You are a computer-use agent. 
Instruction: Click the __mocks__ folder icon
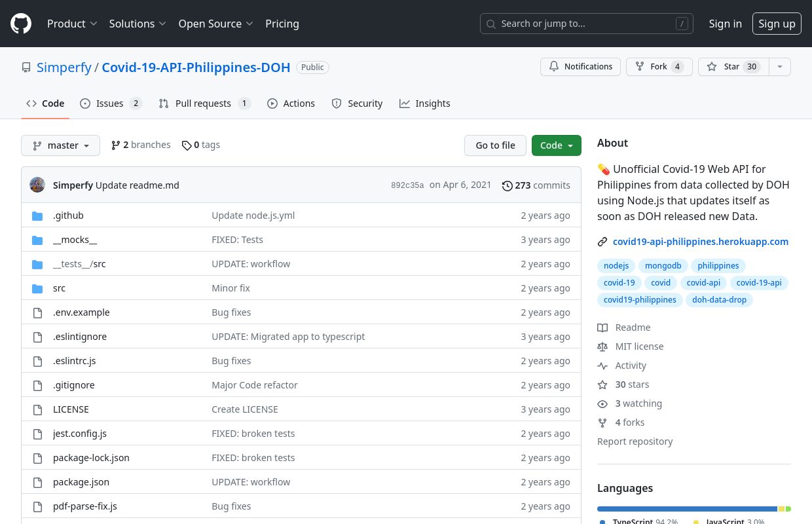pos(37,240)
